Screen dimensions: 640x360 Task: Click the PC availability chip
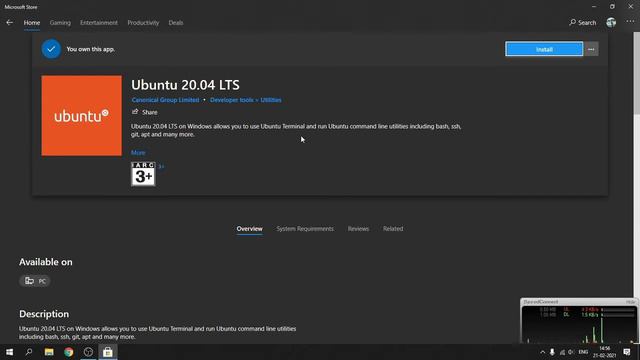tap(35, 281)
